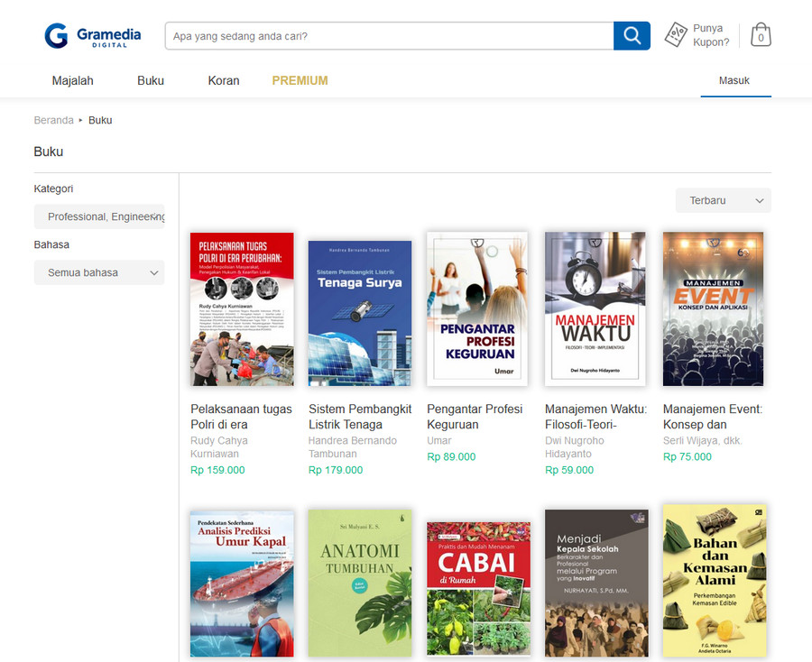Open the PREMIUM section

300,80
